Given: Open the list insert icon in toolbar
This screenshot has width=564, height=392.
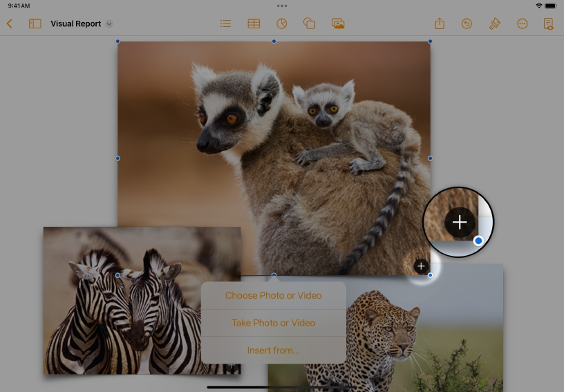Looking at the screenshot, I should [x=225, y=24].
